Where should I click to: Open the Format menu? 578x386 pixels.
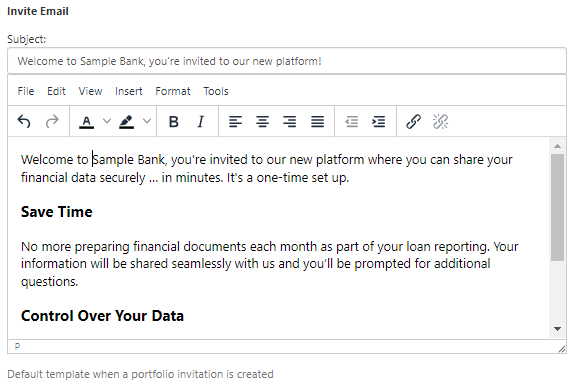173,91
